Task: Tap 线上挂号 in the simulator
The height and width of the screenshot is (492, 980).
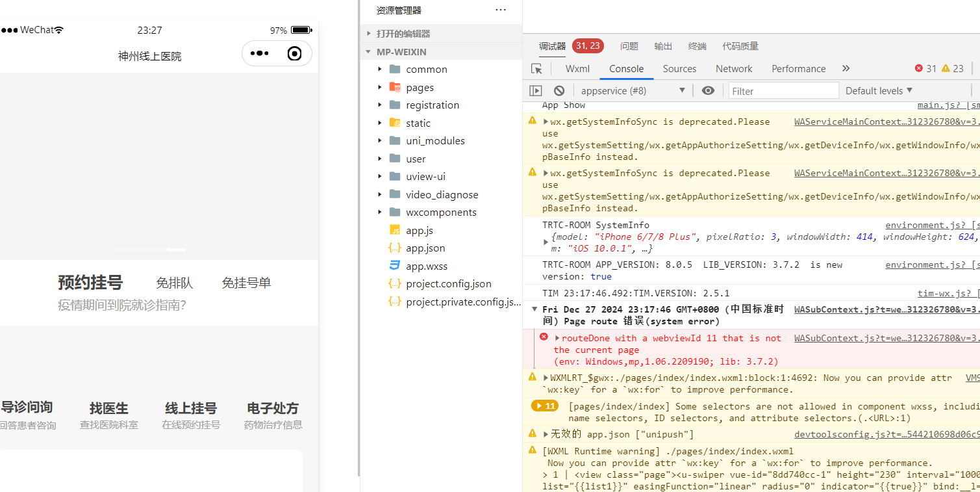Action: tap(191, 408)
